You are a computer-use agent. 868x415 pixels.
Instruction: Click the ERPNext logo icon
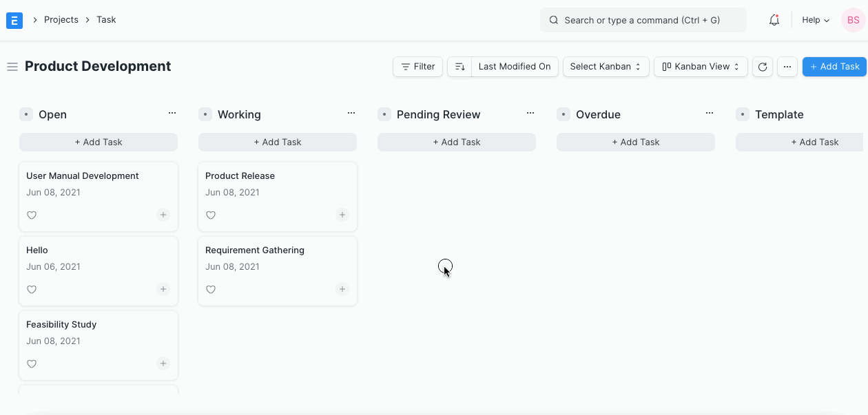click(x=14, y=20)
